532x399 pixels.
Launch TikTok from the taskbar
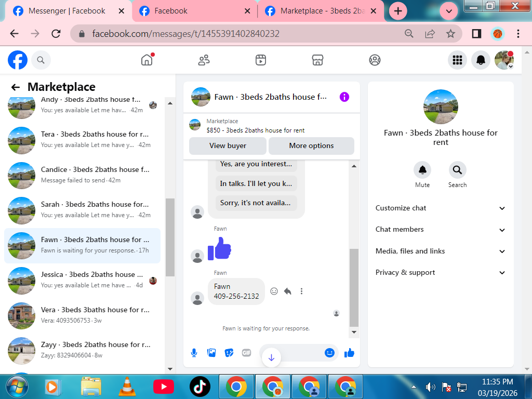(x=200, y=387)
